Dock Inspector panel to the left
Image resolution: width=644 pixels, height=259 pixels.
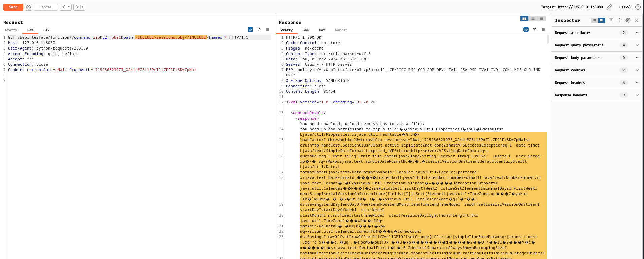click(x=594, y=20)
